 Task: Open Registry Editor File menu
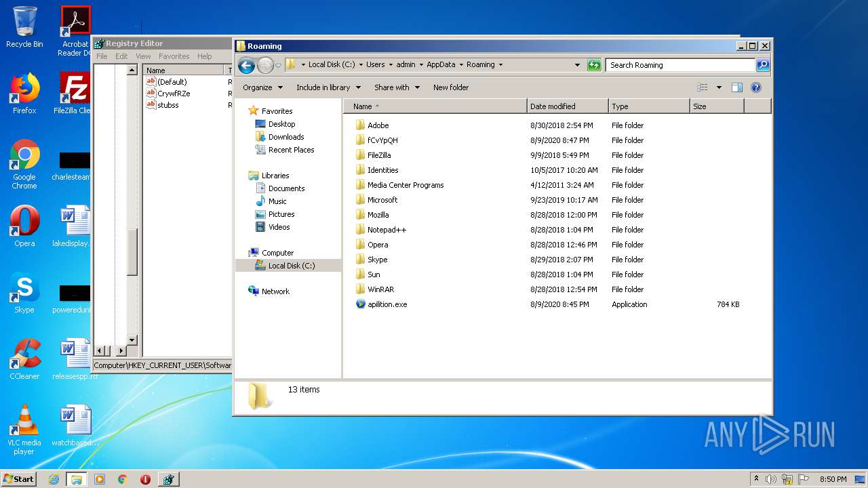[x=102, y=56]
